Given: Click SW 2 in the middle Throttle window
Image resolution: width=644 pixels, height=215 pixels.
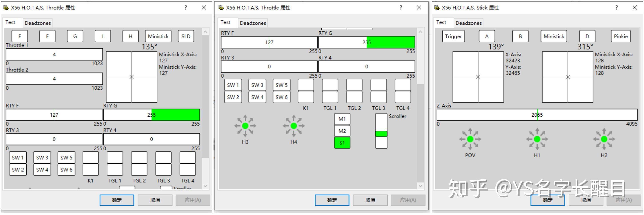Looking at the screenshot, I should tap(233, 97).
